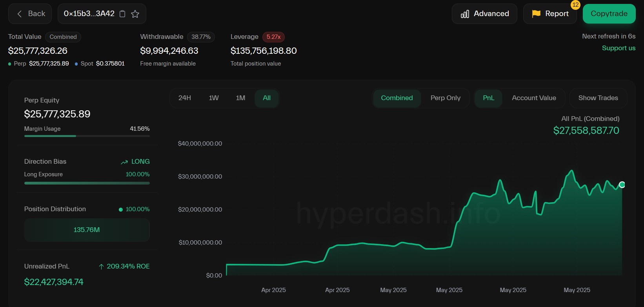Click the bar chart icon in Advanced
Viewport: 644px width, 307px height.
coord(465,14)
